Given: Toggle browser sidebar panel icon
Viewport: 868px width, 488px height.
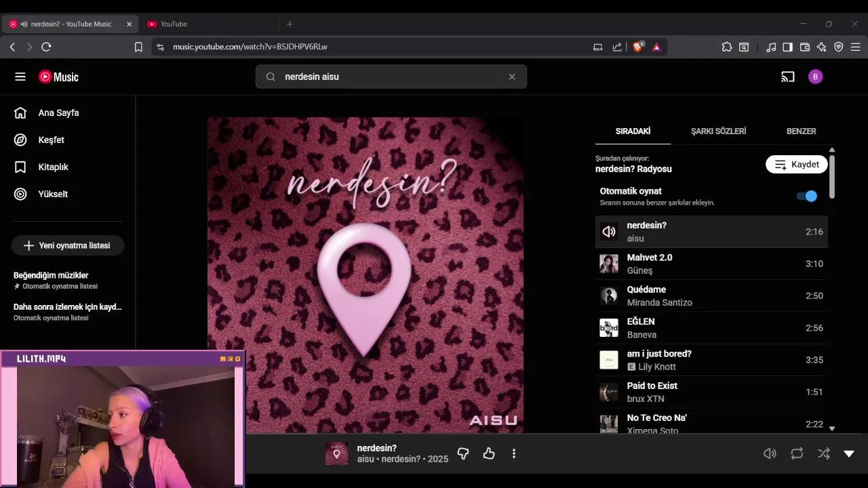Looking at the screenshot, I should pos(788,47).
